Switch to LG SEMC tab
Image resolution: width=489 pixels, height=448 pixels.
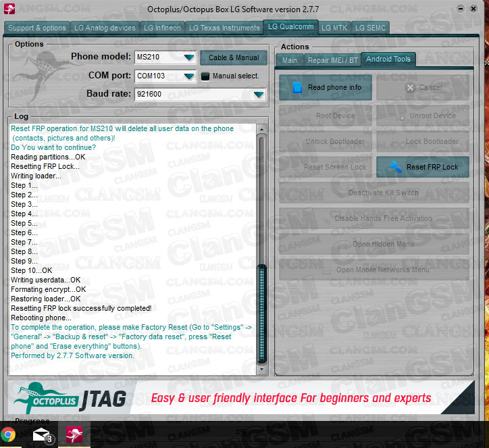[x=370, y=28]
